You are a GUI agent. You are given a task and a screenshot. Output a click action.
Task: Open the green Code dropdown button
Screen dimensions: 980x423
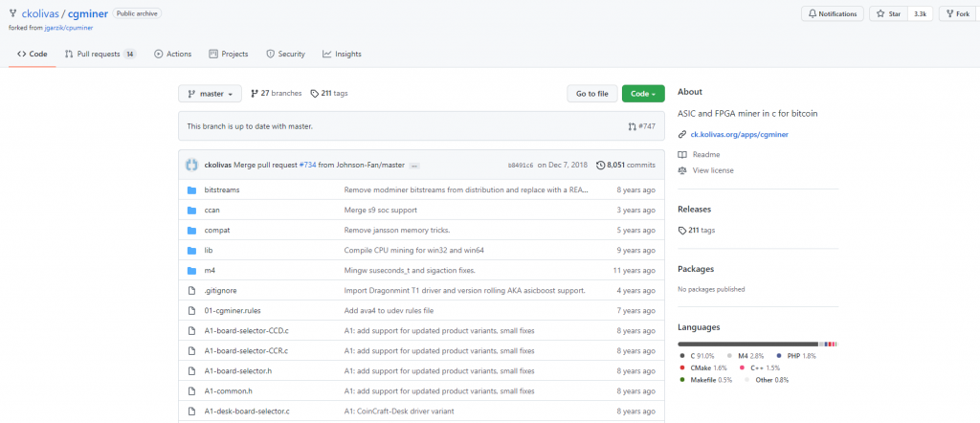(x=643, y=94)
